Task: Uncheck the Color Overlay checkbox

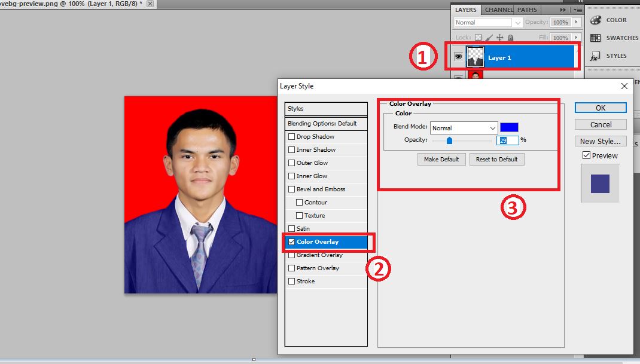Action: [291, 241]
